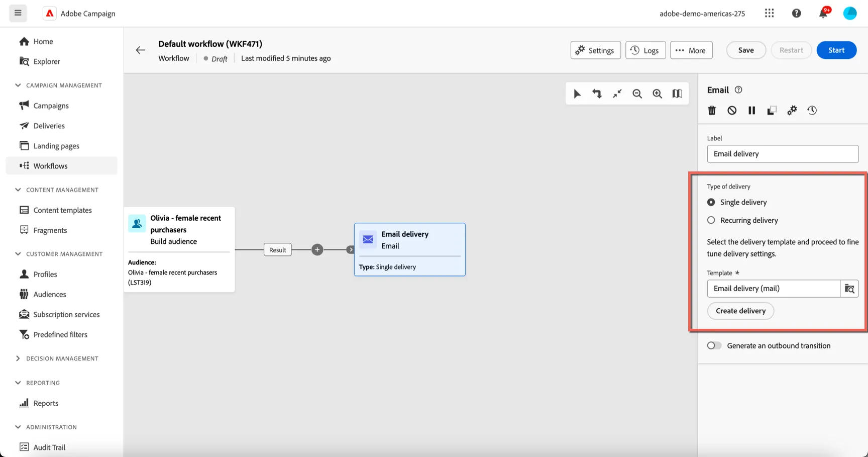Open Email activity logs history icon
Image resolution: width=868 pixels, height=457 pixels.
click(812, 110)
